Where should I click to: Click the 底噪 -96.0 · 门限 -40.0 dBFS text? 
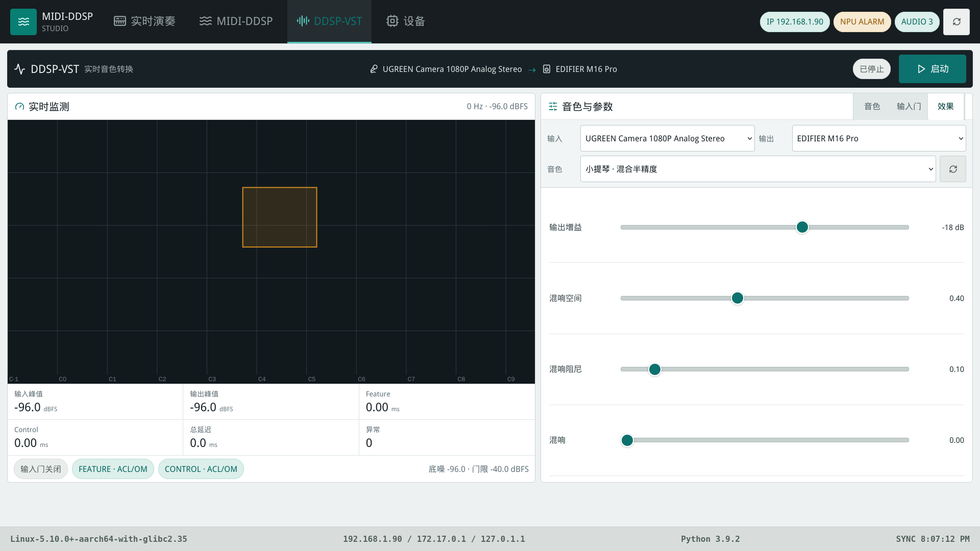pyautogui.click(x=478, y=469)
